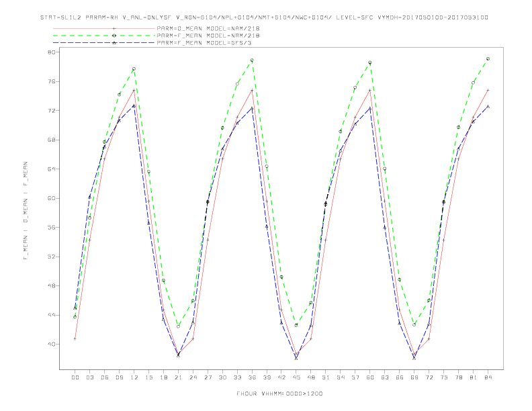Select legend entry PARM=O_MEAN MODEL=NAM/218
The width and height of the screenshot is (532, 411).
click(x=208, y=28)
